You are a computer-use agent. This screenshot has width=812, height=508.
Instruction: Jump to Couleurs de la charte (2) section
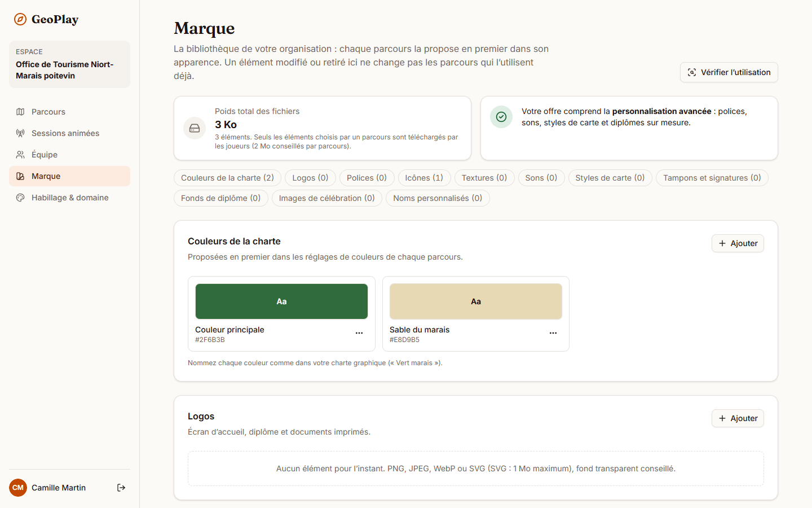tap(227, 178)
